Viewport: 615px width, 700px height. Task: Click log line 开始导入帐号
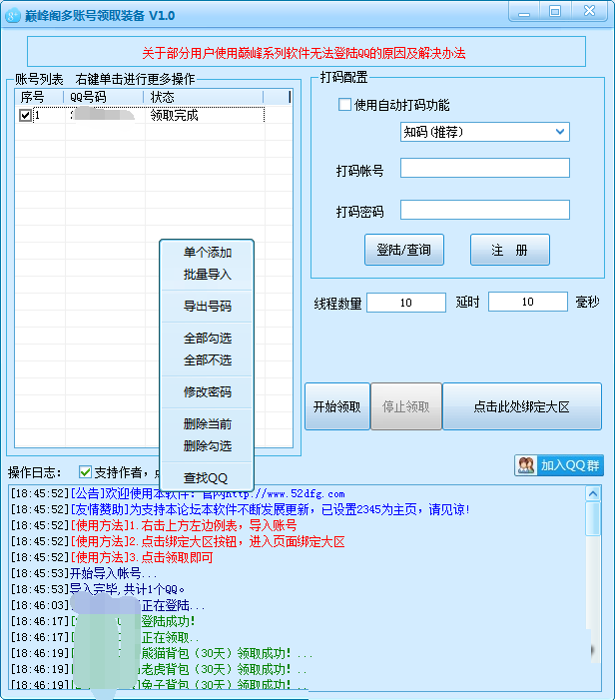84,573
